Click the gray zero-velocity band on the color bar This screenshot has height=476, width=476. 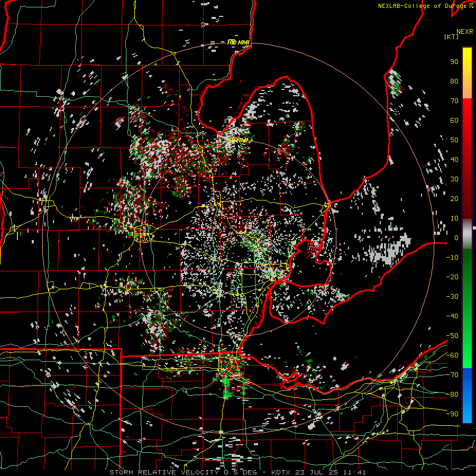[467, 234]
